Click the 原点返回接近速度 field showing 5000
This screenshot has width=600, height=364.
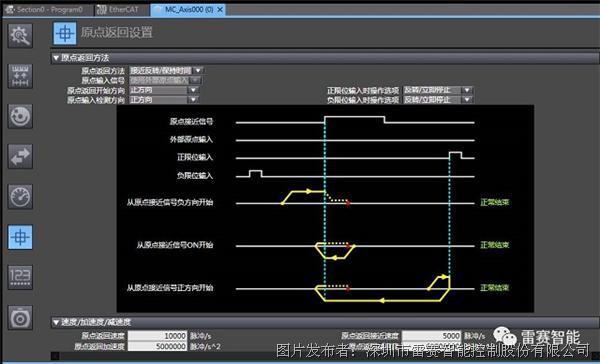[x=432, y=336]
